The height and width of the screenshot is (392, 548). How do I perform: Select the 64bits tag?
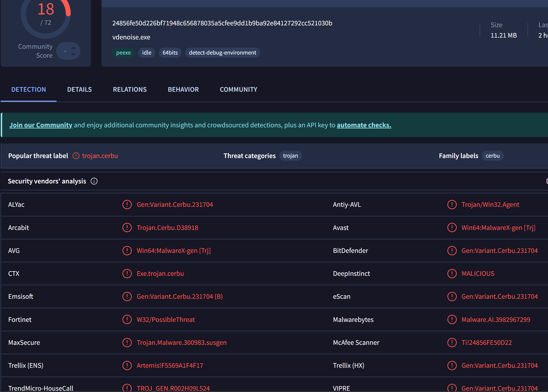(x=170, y=53)
